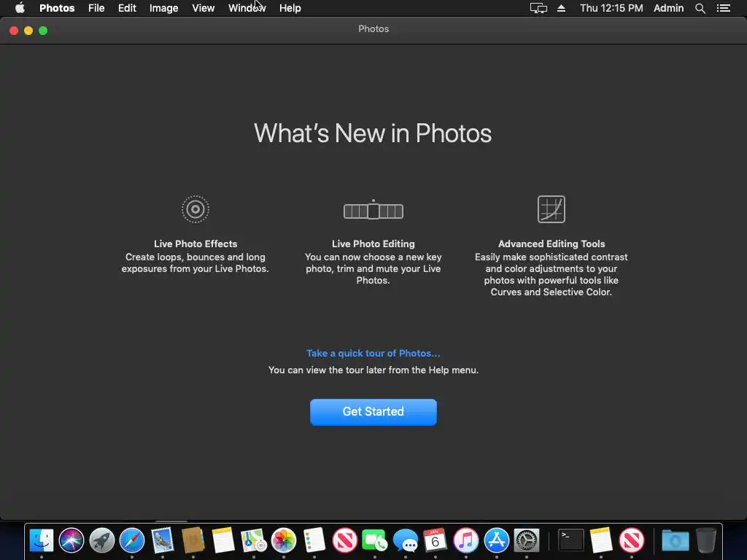The image size is (747, 560).
Task: Click the What's New in Photos heading
Action: (373, 133)
